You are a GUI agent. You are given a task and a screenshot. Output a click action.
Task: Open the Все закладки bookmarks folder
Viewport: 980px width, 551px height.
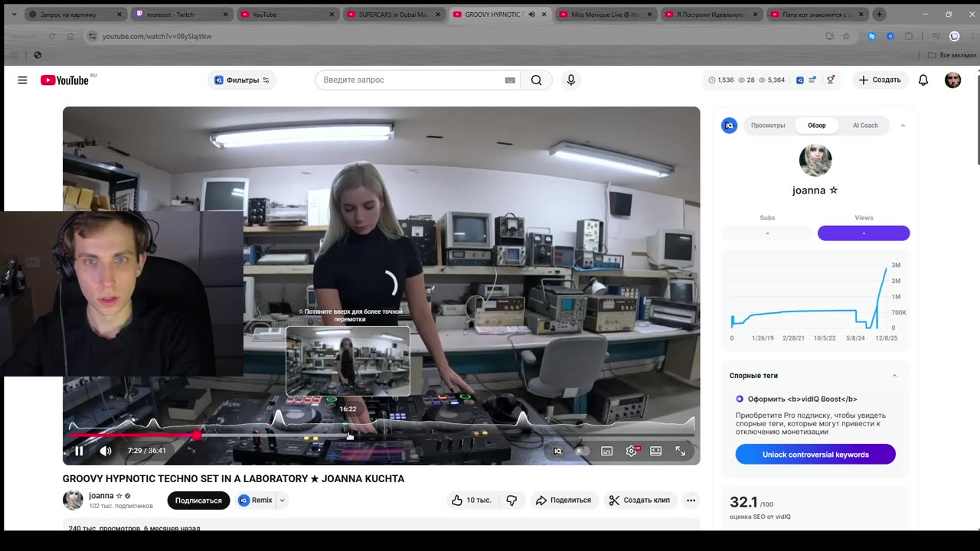(952, 55)
